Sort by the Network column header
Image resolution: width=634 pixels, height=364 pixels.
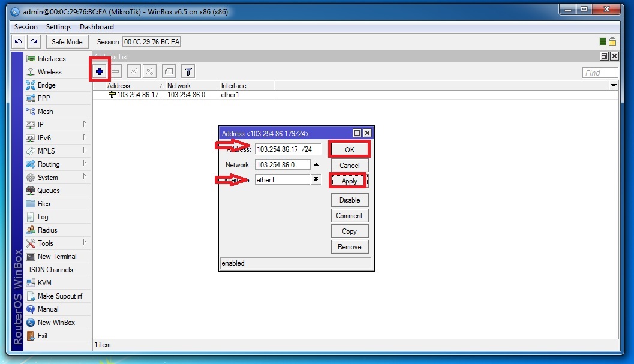(193, 85)
